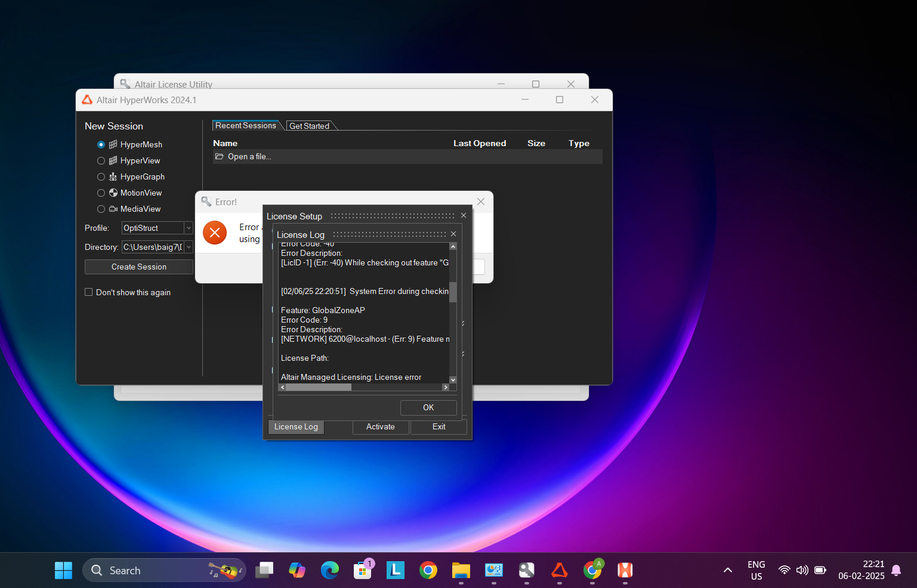Click the MediaView camera icon
917x588 pixels.
click(x=113, y=209)
